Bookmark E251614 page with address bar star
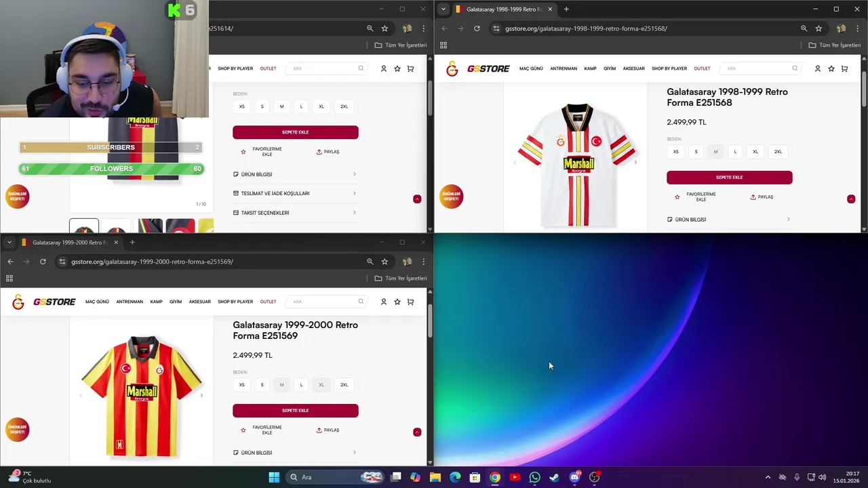Image resolution: width=868 pixels, height=488 pixels. click(x=384, y=28)
